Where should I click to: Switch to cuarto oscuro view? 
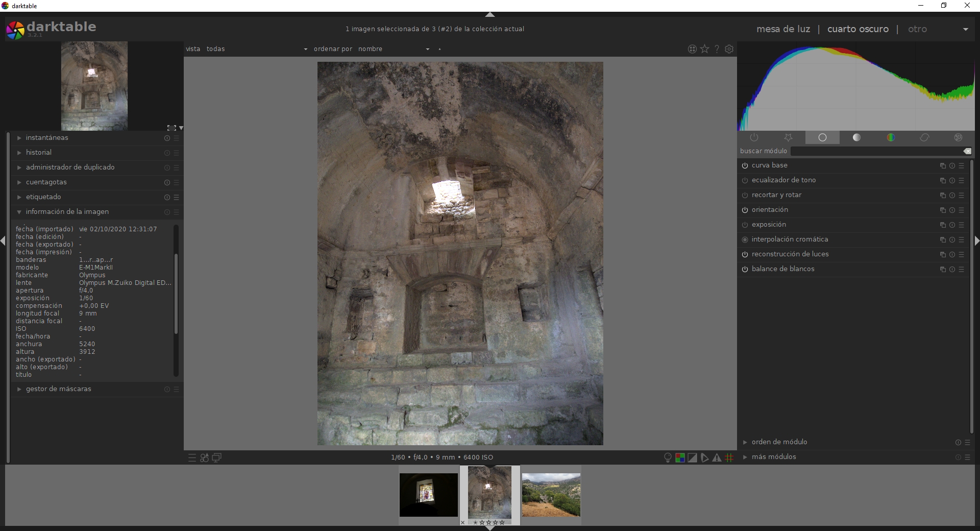pyautogui.click(x=858, y=29)
